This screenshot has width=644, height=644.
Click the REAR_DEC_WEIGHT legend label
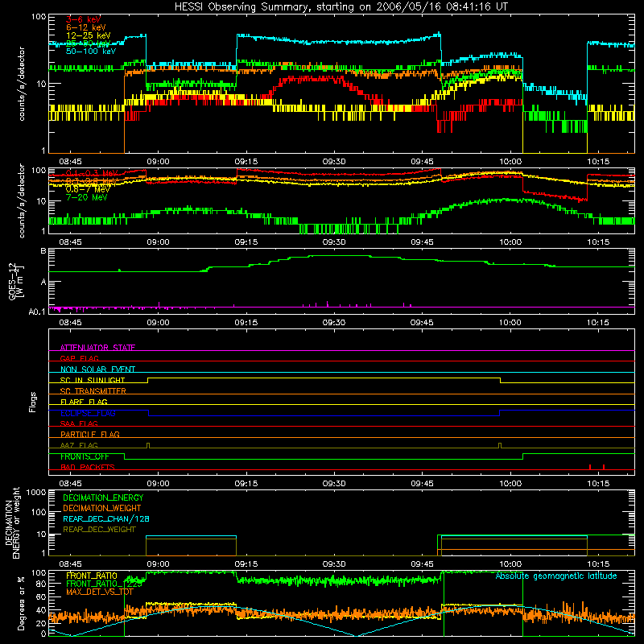[x=99, y=530]
